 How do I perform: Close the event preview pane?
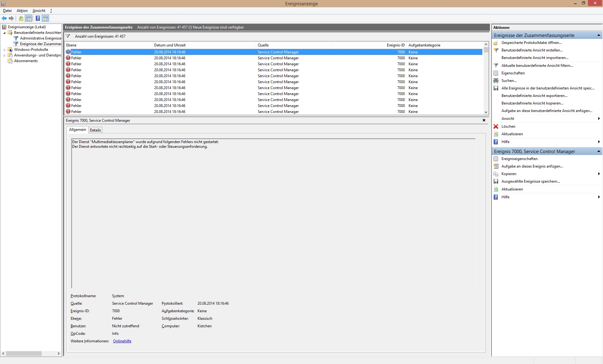pos(484,120)
